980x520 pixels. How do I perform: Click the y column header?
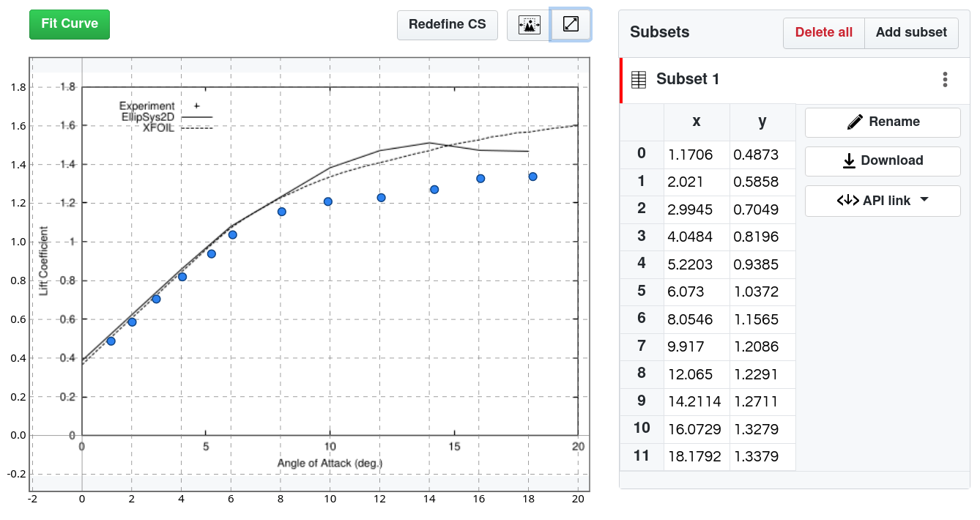click(x=762, y=122)
